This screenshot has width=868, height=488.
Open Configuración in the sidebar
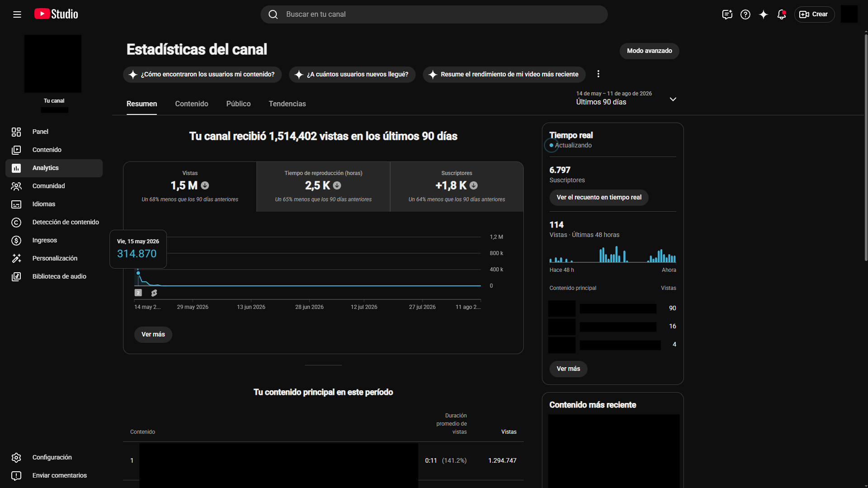click(x=54, y=457)
